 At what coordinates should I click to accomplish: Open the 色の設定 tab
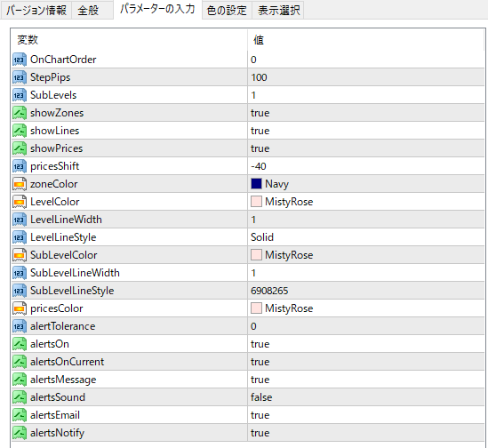(x=227, y=11)
